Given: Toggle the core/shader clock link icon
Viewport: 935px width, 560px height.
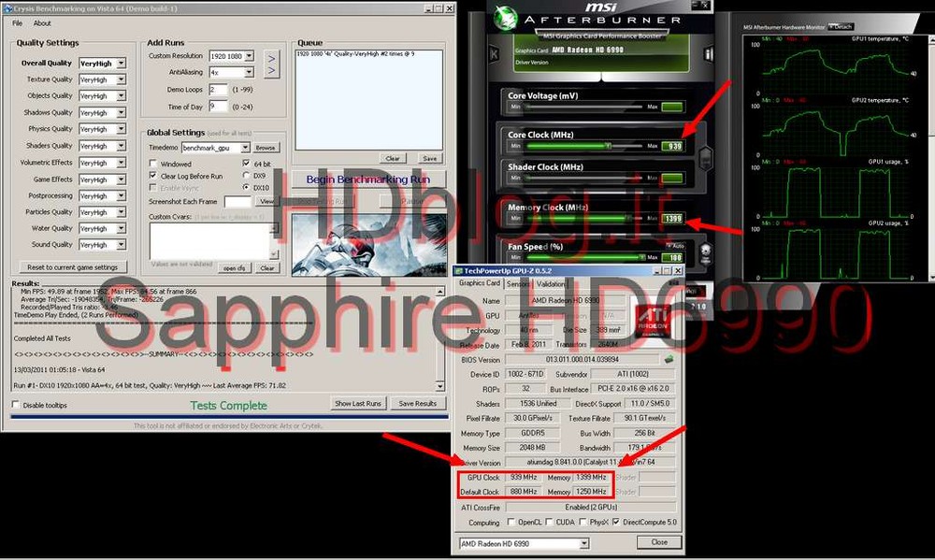Looking at the screenshot, I should click(x=706, y=157).
